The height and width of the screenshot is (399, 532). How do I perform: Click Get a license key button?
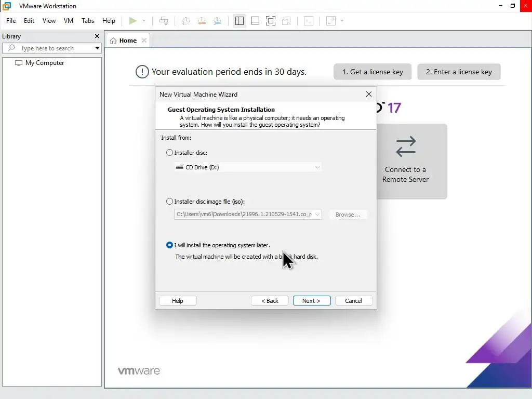coord(373,72)
